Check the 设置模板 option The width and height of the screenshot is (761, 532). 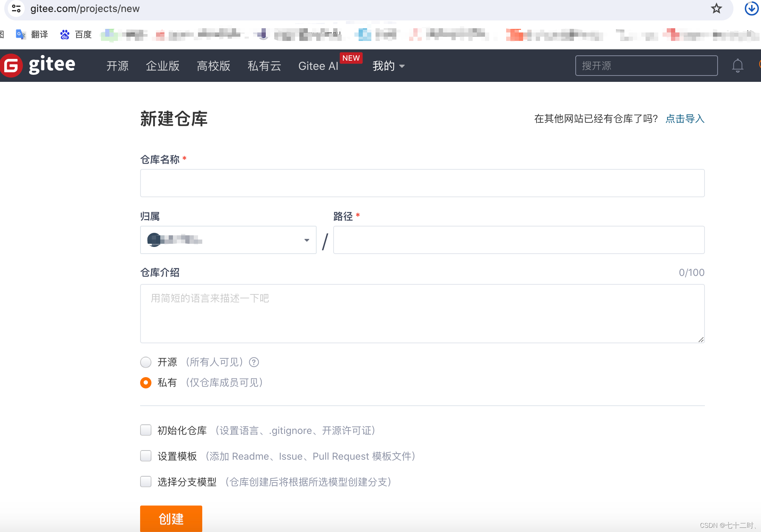click(x=145, y=456)
